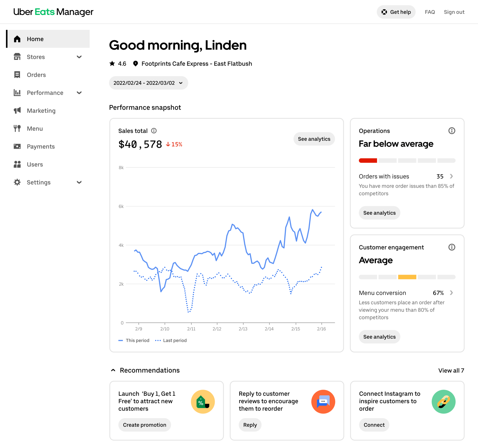Click the star rating icon near 4.6
478x448 pixels.
tap(112, 63)
